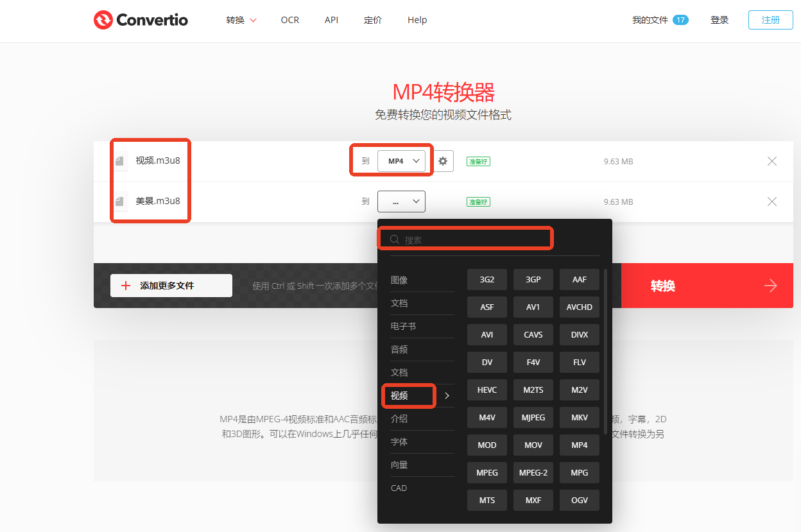801x532 pixels.
Task: Open 我的文件 showing 17 files
Action: 660,20
